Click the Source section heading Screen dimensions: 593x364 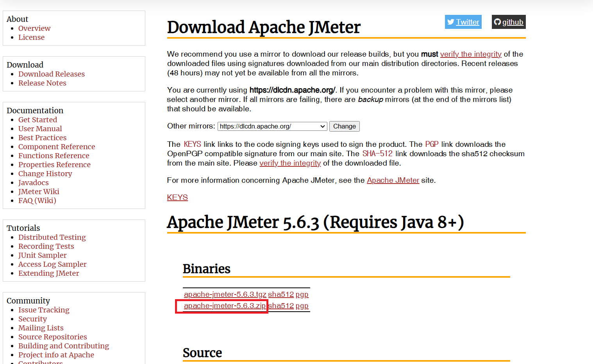tap(202, 353)
